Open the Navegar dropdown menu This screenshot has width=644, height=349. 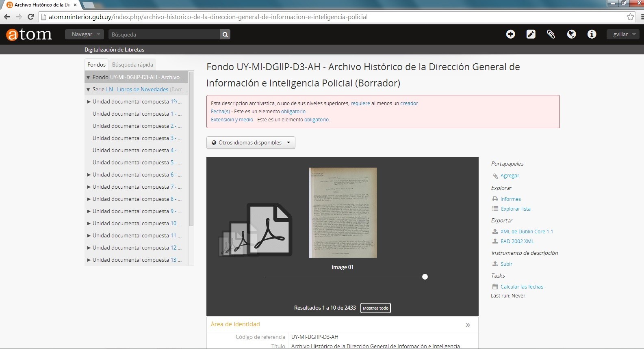(x=85, y=34)
